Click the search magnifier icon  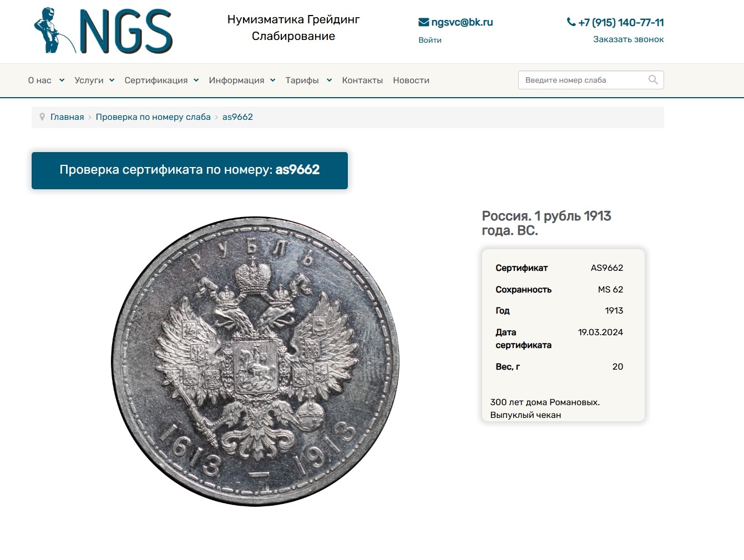(653, 80)
